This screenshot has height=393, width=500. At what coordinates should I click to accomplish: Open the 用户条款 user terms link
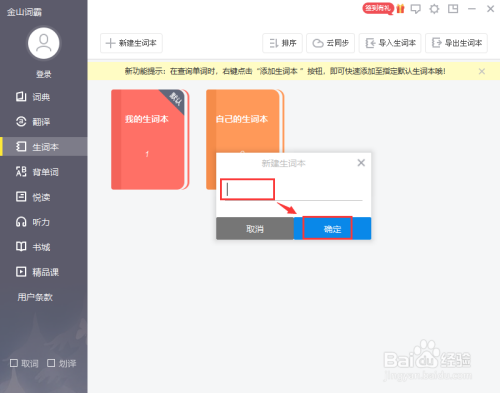tap(35, 297)
